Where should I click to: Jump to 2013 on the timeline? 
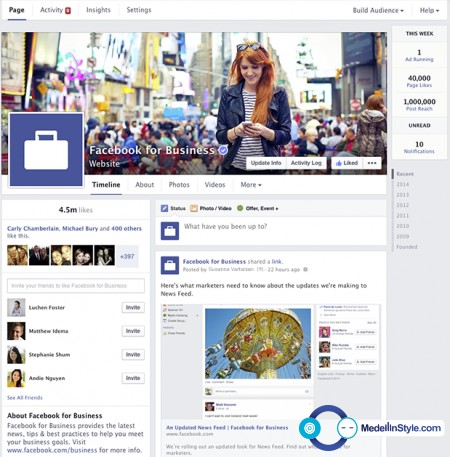click(402, 195)
